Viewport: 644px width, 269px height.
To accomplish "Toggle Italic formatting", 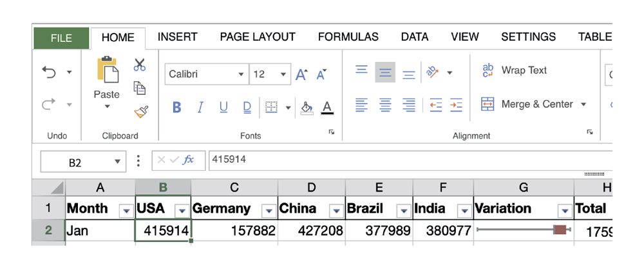I will click(x=200, y=107).
